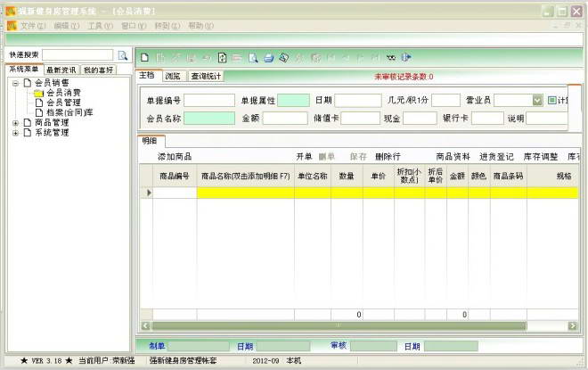Click the 日期 field in the header form
The width and height of the screenshot is (588, 370).
pyautogui.click(x=358, y=100)
